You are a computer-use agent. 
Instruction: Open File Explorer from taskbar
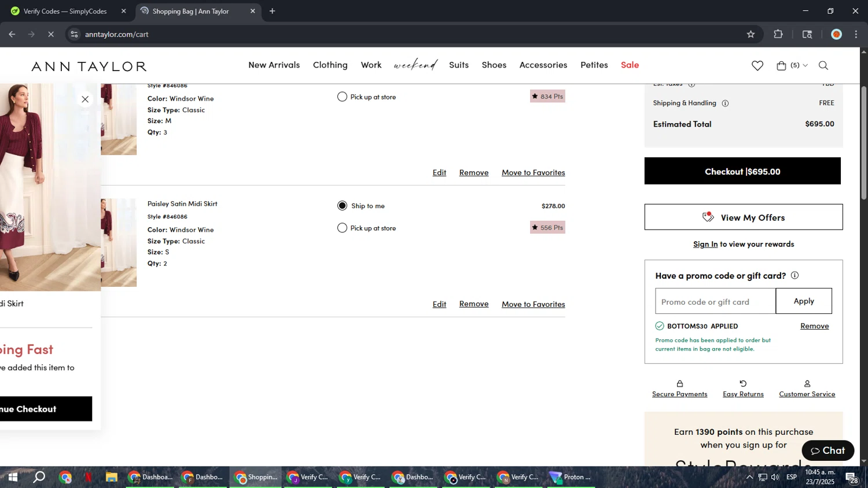[x=111, y=477]
